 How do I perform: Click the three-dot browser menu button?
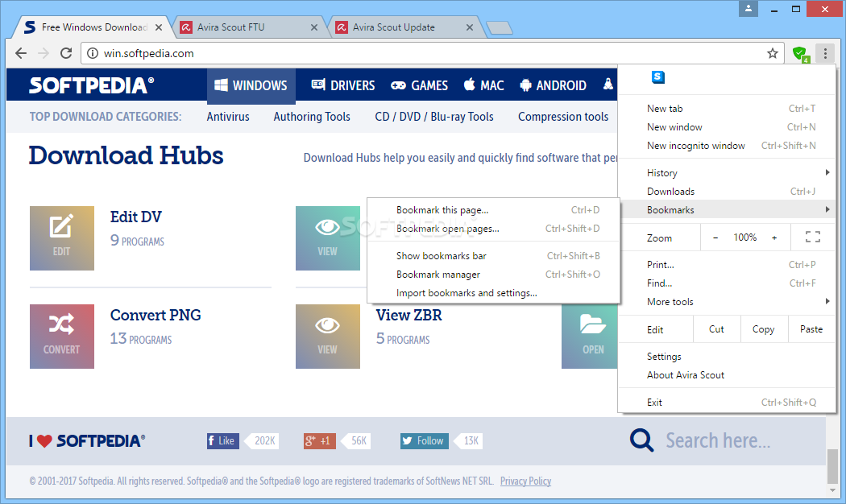tap(825, 53)
